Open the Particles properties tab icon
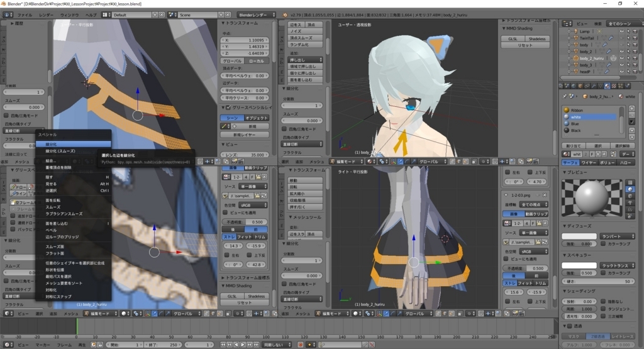This screenshot has width=644, height=349. 621,86
